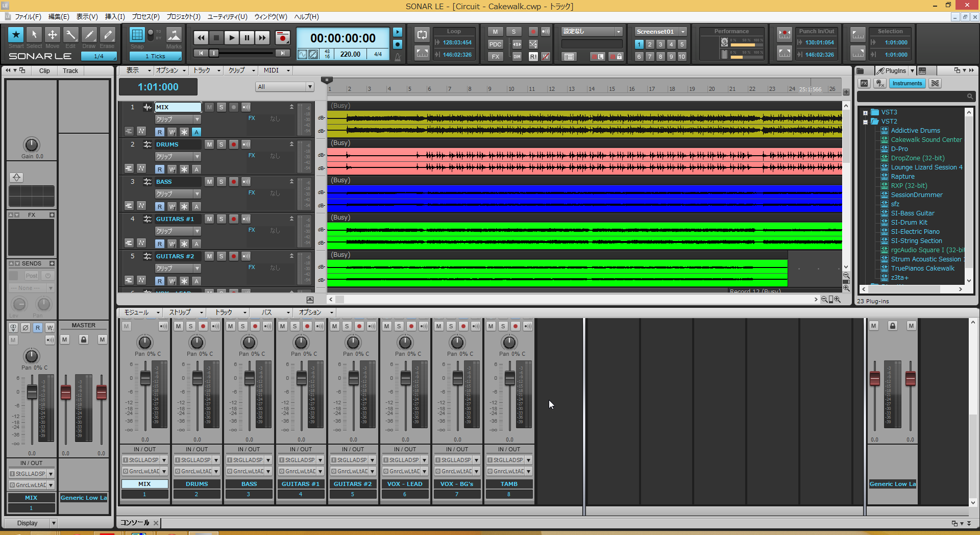Click the Instruments browser tab

[907, 83]
